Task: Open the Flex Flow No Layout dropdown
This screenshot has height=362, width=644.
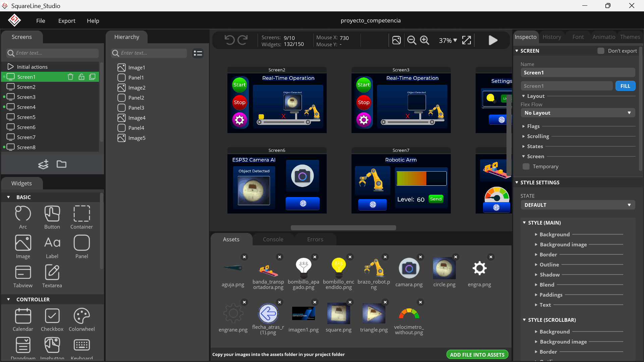Action: [x=578, y=113]
